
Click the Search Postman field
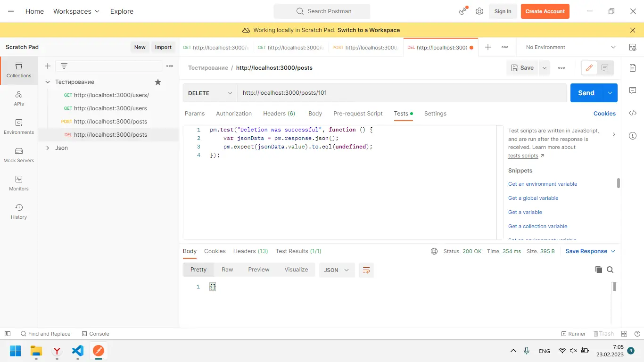pyautogui.click(x=322, y=11)
